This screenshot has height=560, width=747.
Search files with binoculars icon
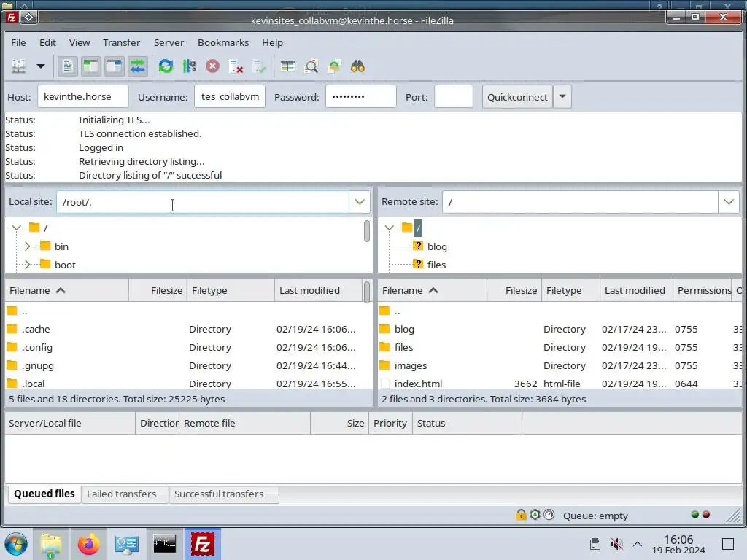click(357, 66)
